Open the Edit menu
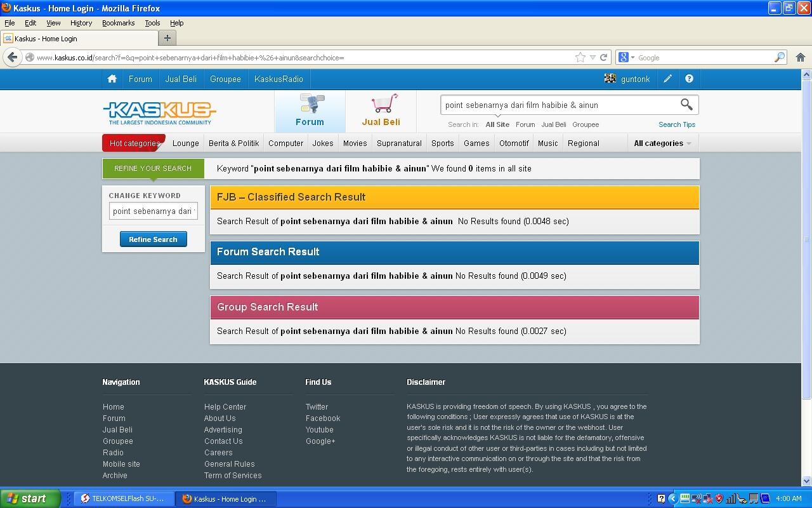812x508 pixels. coord(30,23)
